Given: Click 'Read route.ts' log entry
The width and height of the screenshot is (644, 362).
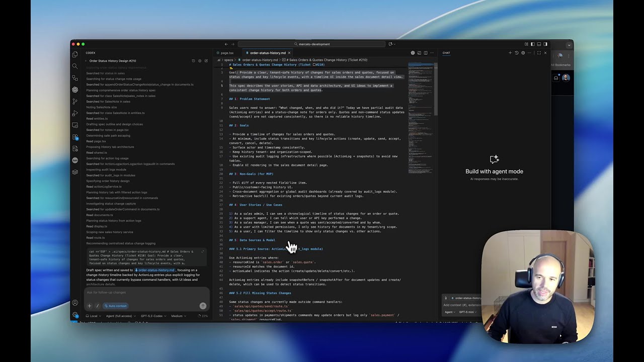Looking at the screenshot, I should coord(95,238).
